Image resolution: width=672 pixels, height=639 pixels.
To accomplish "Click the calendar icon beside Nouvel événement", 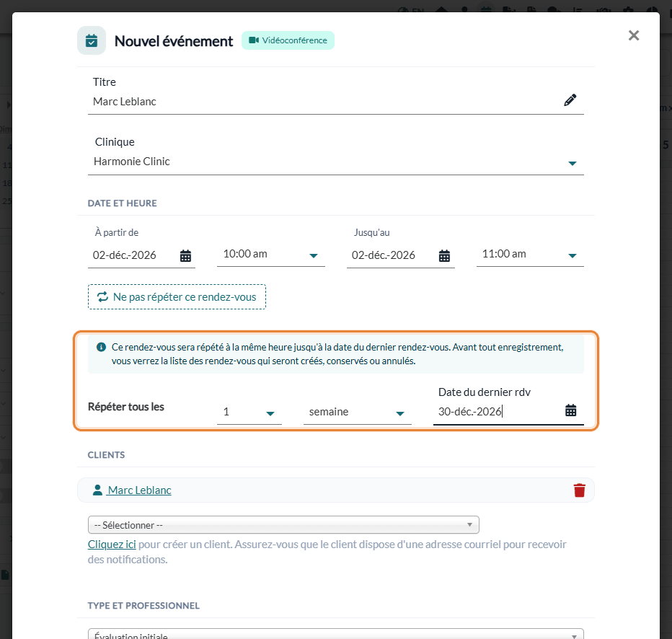I will pyautogui.click(x=92, y=40).
